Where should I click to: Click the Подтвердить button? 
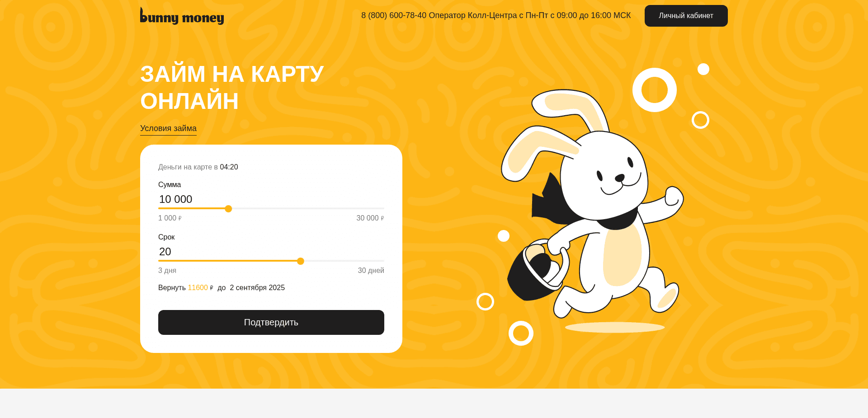pos(271,322)
